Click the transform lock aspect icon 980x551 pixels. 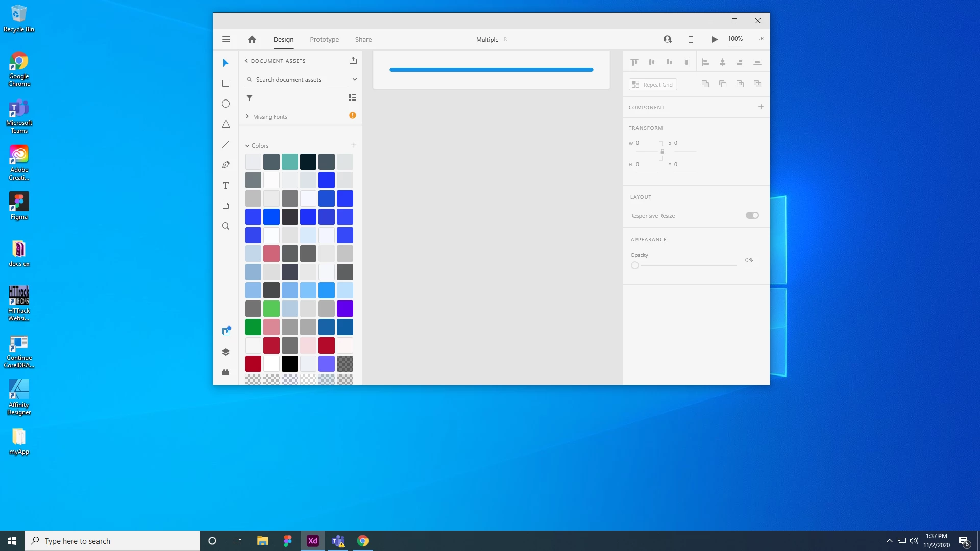click(x=662, y=152)
